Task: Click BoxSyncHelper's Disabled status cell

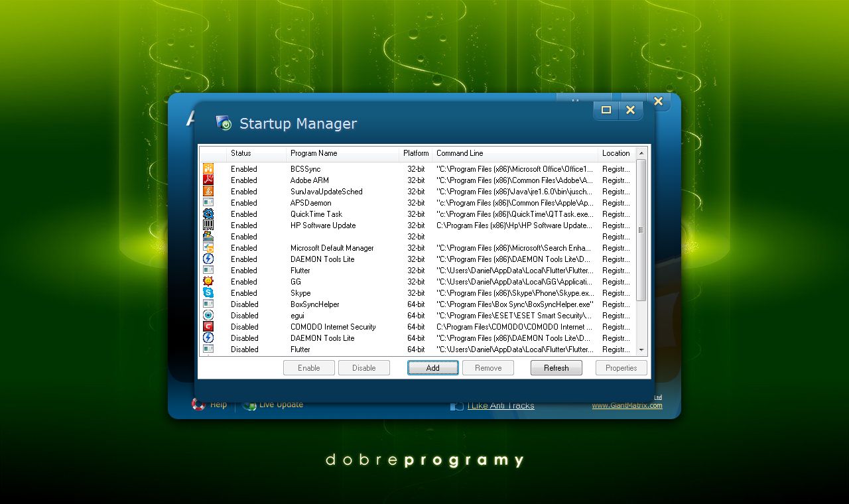Action: coord(245,304)
